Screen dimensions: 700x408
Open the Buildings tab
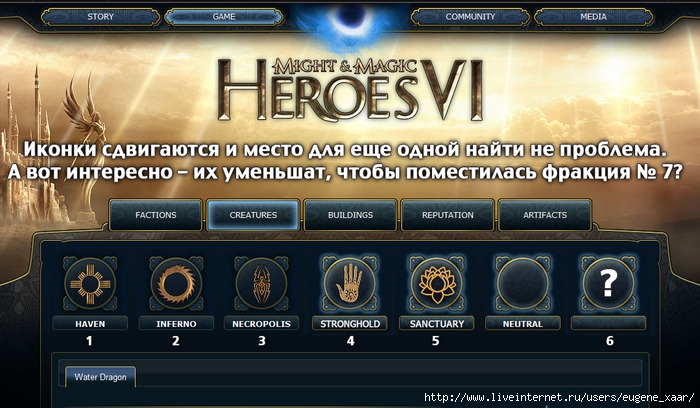[350, 215]
